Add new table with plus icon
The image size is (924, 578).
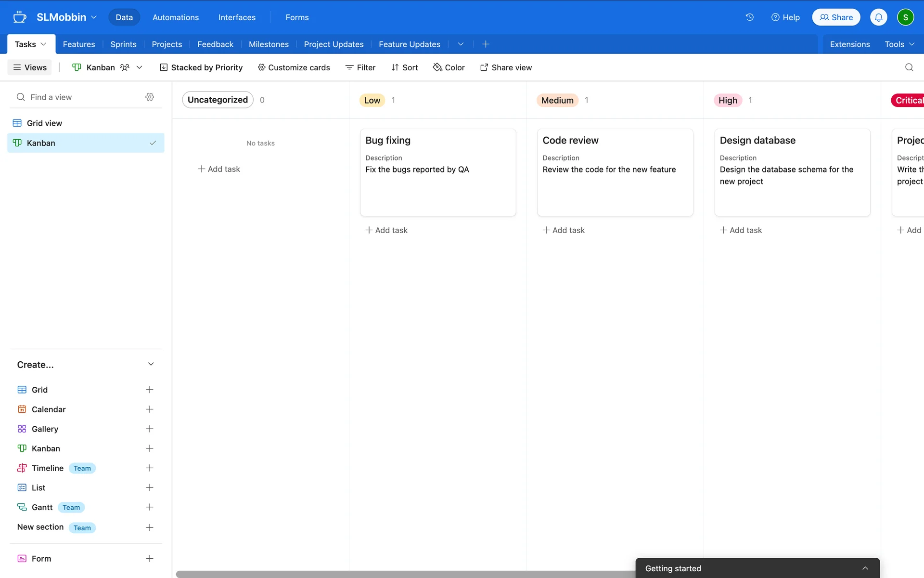click(486, 44)
